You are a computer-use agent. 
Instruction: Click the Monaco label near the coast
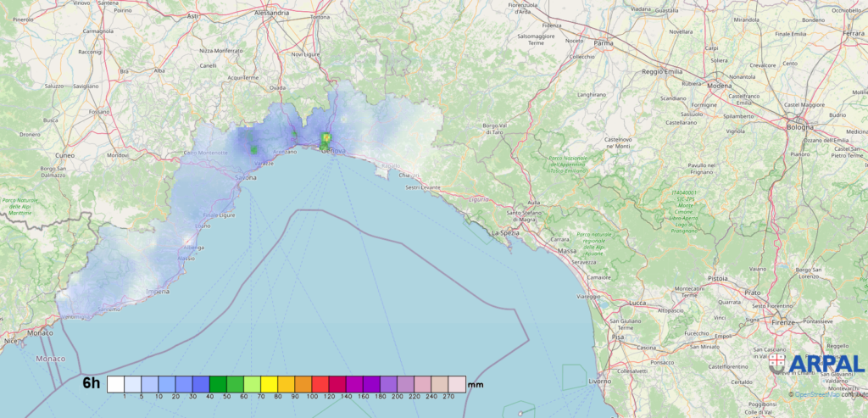(39, 333)
